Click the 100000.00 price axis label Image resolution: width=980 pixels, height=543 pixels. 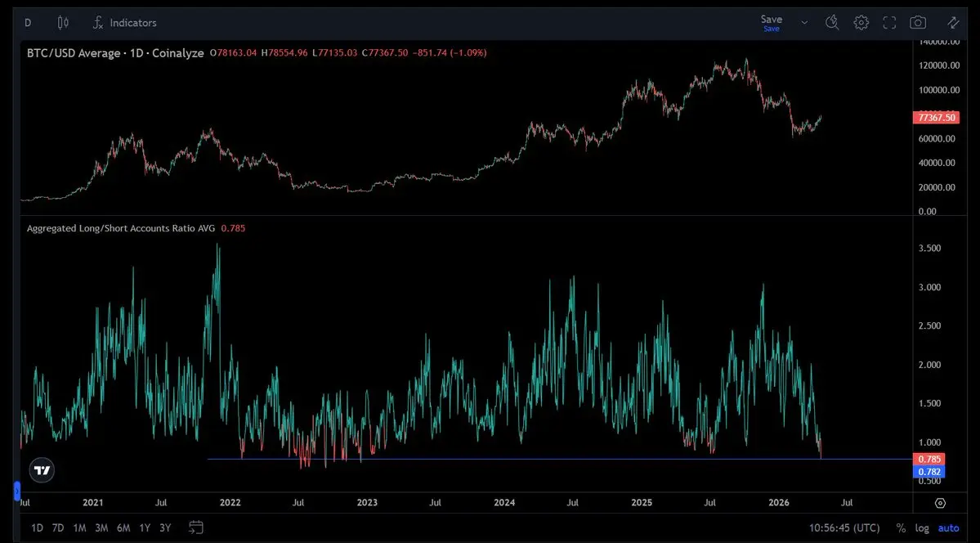(x=940, y=90)
